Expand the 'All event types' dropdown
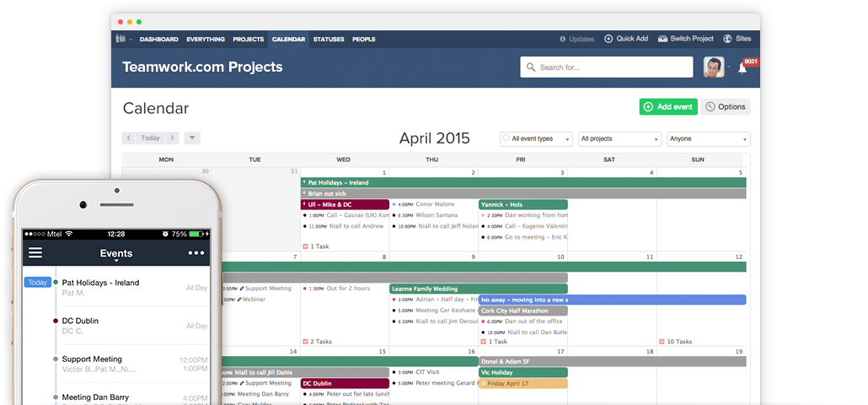 click(x=535, y=138)
